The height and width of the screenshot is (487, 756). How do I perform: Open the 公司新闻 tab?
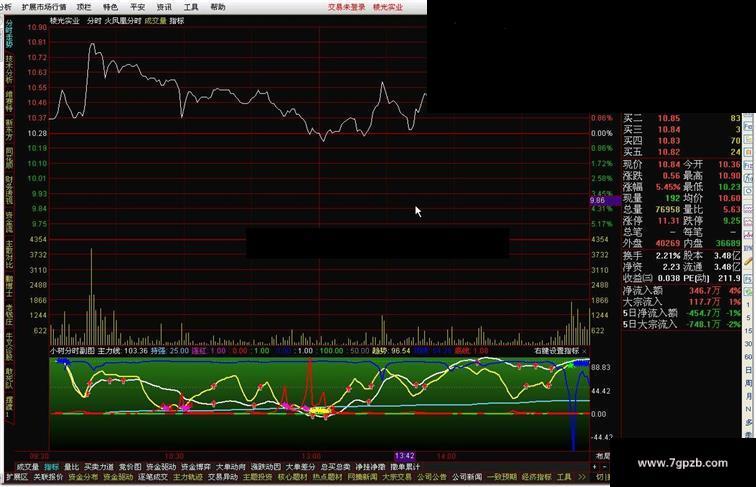click(467, 477)
